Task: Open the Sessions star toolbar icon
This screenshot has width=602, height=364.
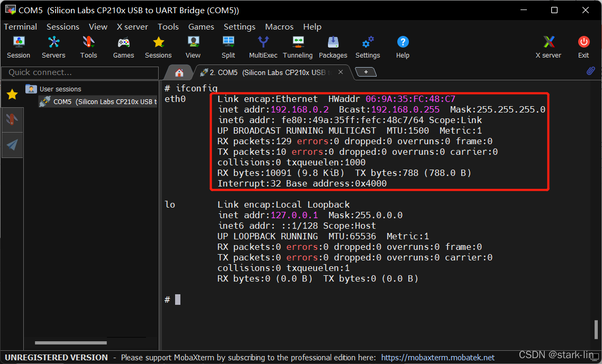Action: click(158, 47)
